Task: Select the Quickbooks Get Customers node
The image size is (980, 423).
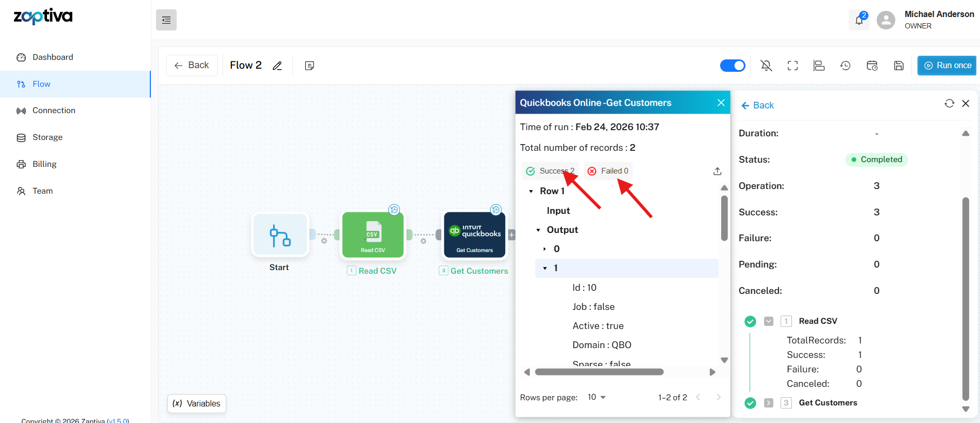Action: click(x=475, y=235)
